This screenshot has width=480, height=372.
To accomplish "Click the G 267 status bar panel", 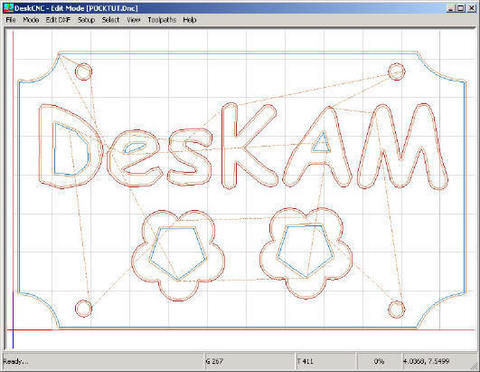I will point(249,361).
